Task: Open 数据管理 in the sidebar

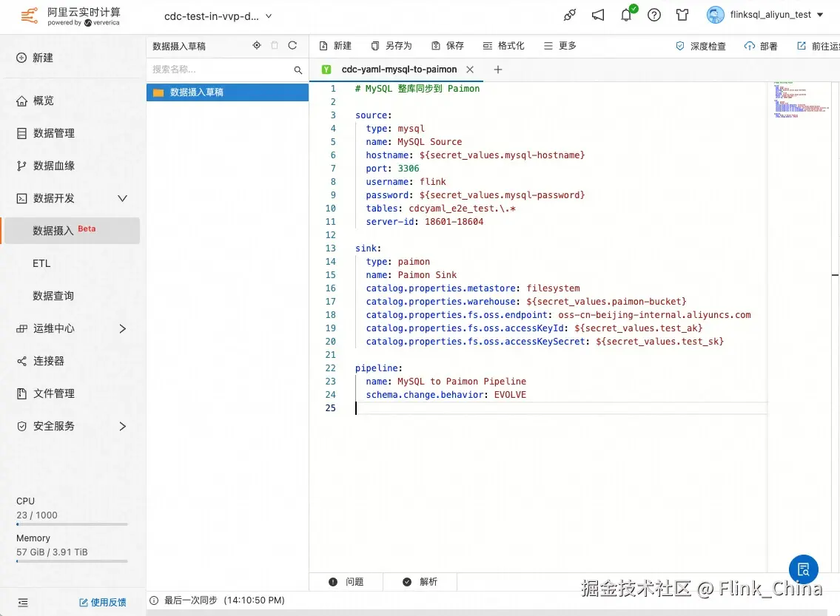Action: click(x=46, y=133)
